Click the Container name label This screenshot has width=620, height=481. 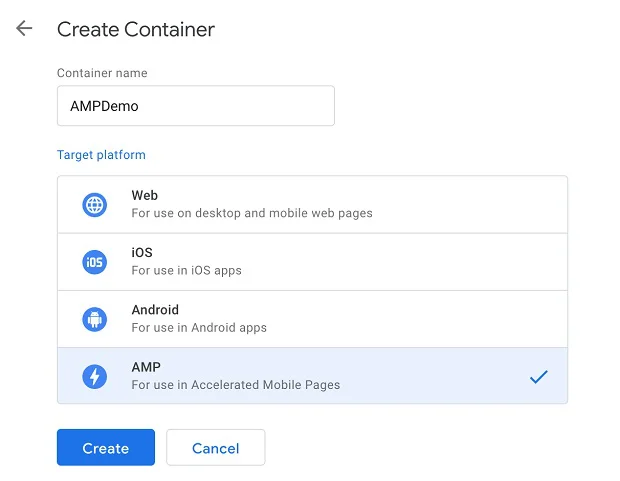101,74
